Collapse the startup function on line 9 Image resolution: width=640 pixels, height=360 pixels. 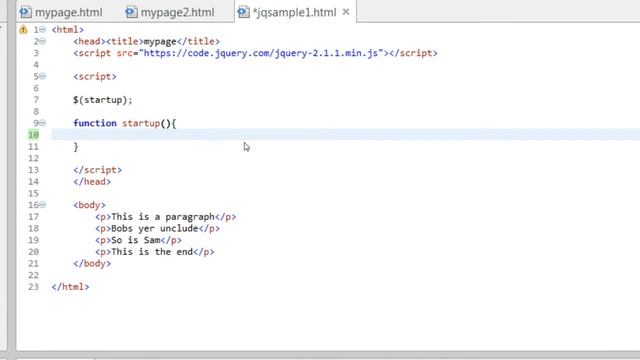(x=42, y=123)
